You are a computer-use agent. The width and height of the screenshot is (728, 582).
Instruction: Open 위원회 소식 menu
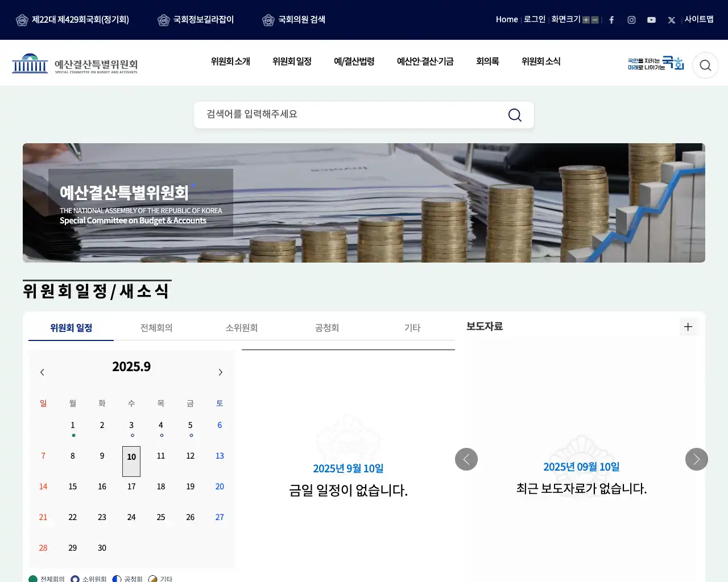pyautogui.click(x=541, y=61)
